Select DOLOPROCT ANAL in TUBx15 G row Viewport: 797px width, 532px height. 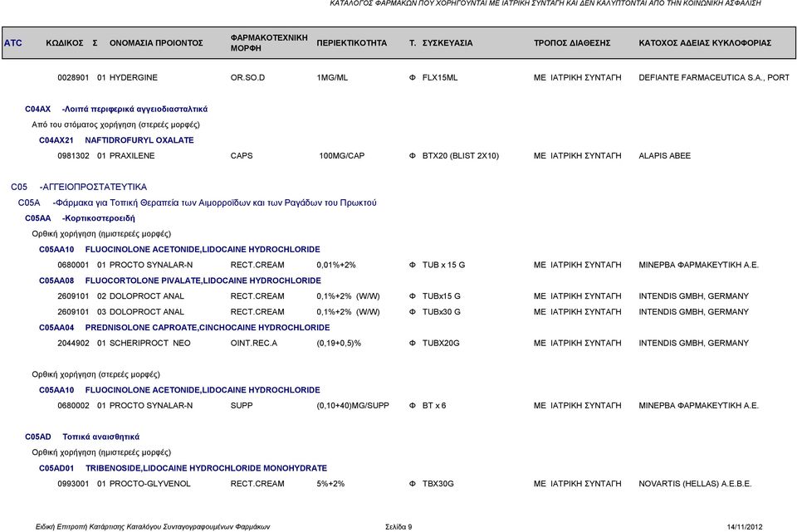pos(146,296)
